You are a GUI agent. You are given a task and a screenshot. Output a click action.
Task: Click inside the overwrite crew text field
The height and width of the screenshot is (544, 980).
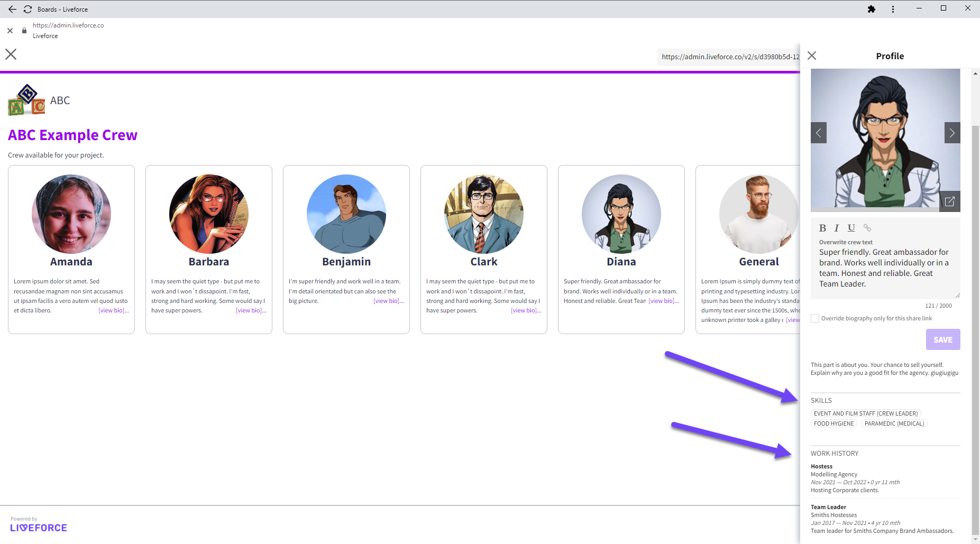tap(885, 268)
